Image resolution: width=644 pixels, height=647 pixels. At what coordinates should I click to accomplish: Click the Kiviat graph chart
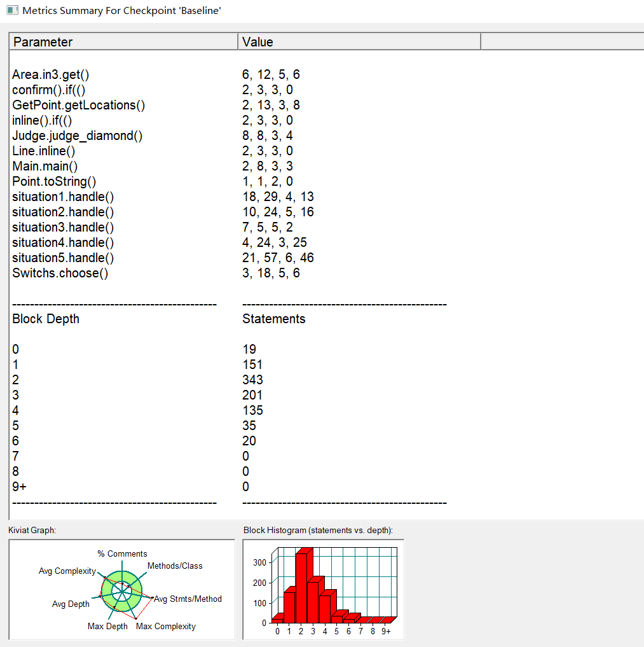coord(122,590)
